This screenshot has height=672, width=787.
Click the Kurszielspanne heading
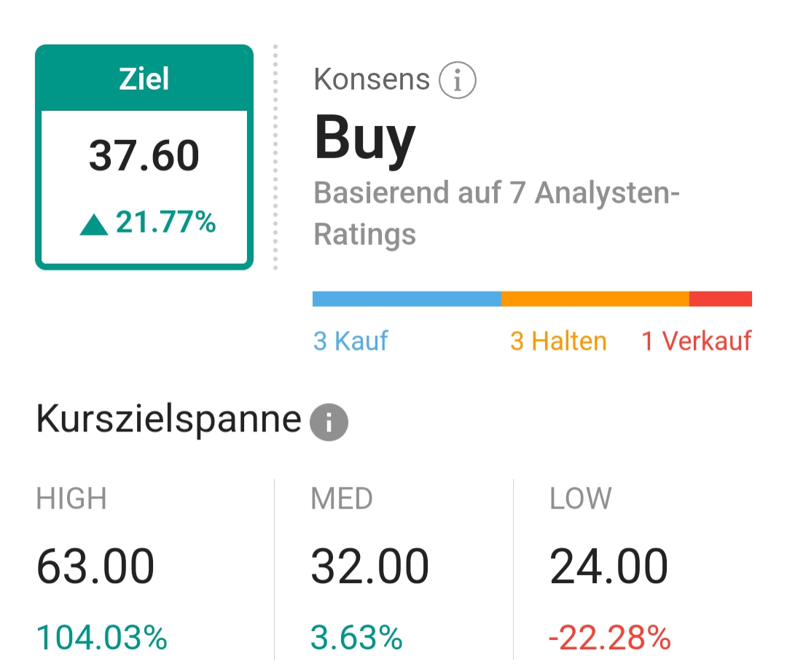(x=168, y=420)
